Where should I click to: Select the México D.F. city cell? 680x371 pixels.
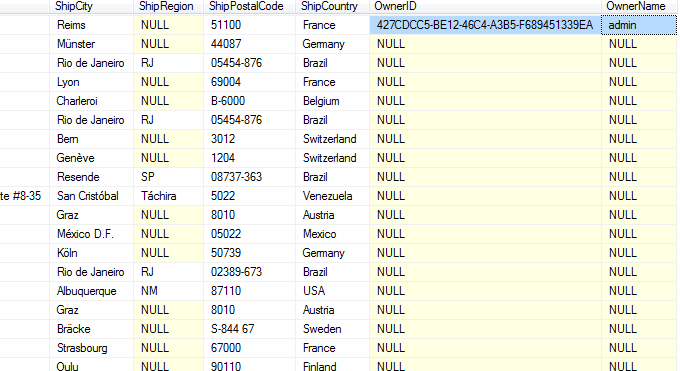coord(92,234)
